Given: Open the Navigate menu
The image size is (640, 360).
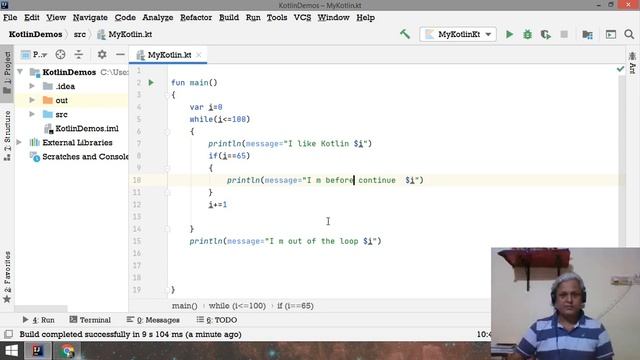Looking at the screenshot, I should click(x=90, y=18).
